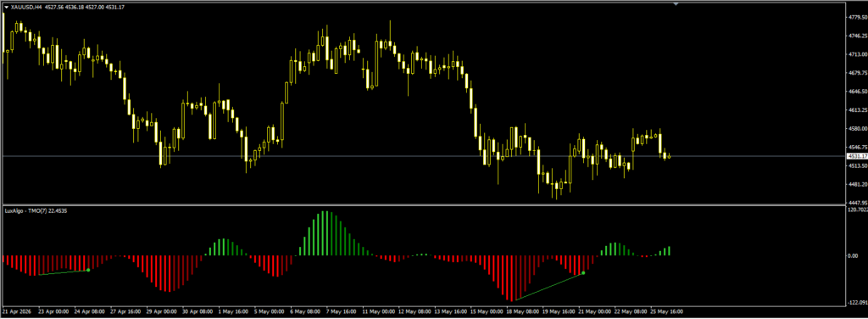Open the XAUUSD,H4 chart title arrow
Image resolution: width=868 pixels, height=319 pixels.
pos(6,7)
